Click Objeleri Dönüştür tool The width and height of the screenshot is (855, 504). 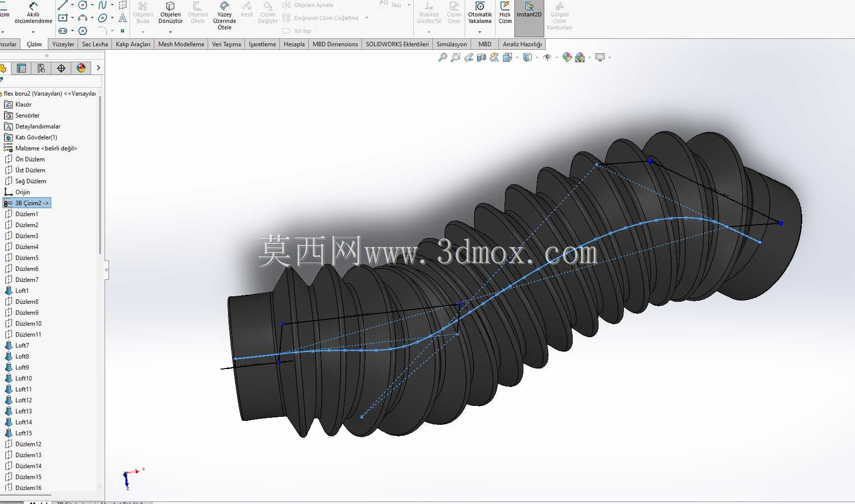[170, 12]
